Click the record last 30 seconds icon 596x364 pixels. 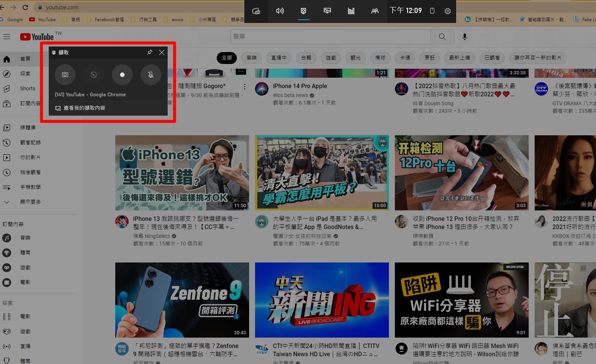[x=94, y=75]
